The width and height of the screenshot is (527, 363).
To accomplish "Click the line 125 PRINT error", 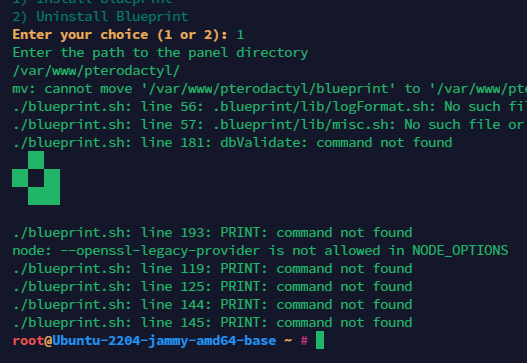I will 212,286.
